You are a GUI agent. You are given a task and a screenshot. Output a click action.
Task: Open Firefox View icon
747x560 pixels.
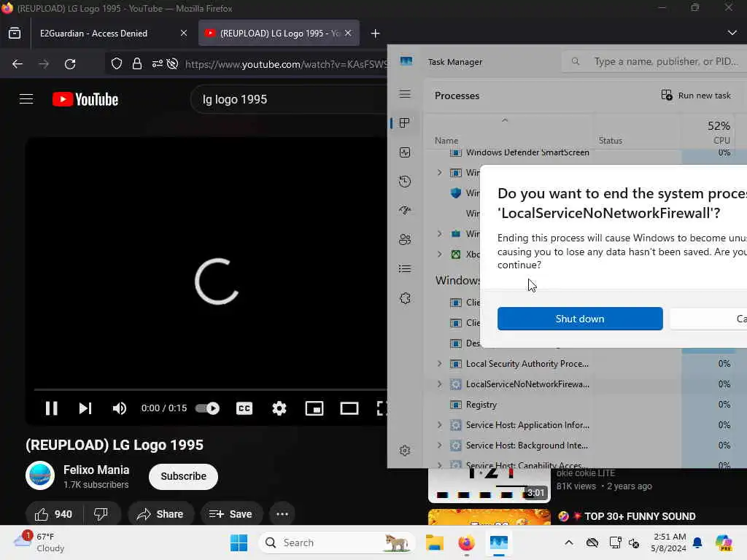pyautogui.click(x=15, y=34)
